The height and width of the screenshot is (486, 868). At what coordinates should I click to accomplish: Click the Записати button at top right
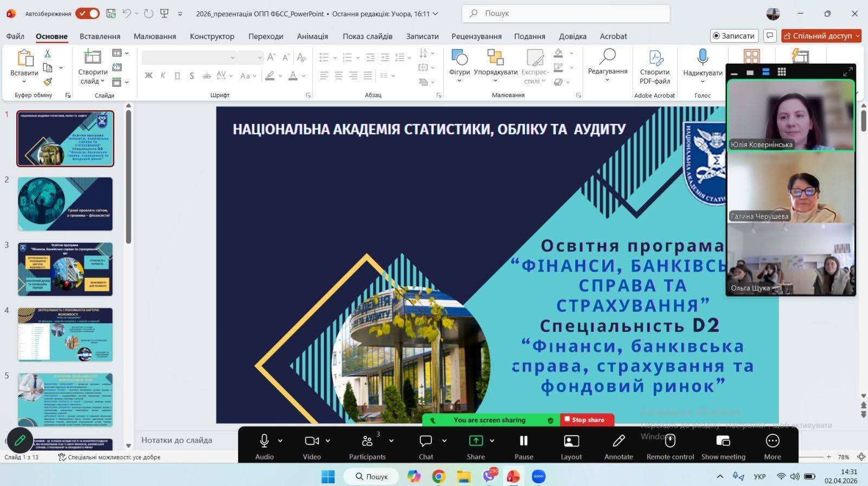[x=734, y=36]
